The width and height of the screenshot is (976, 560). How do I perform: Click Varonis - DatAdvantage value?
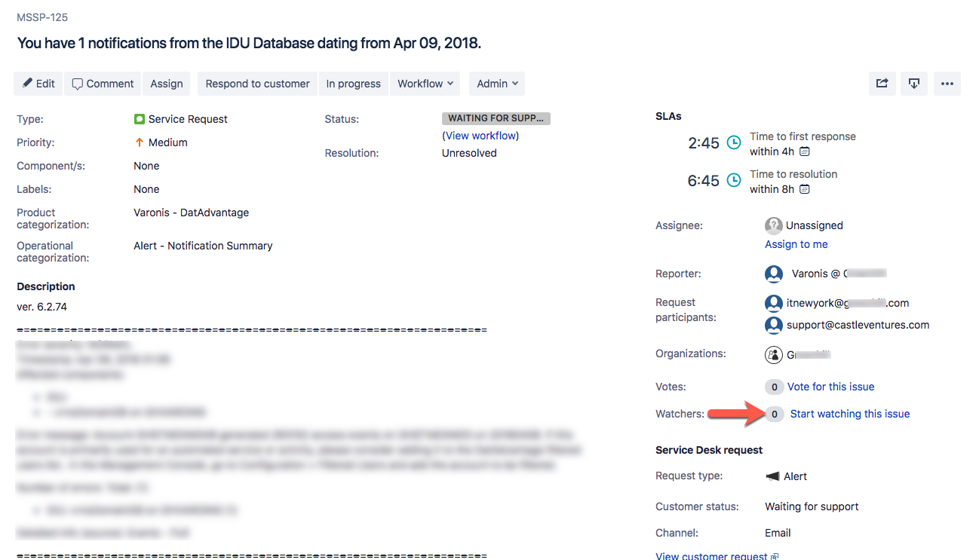(x=191, y=213)
